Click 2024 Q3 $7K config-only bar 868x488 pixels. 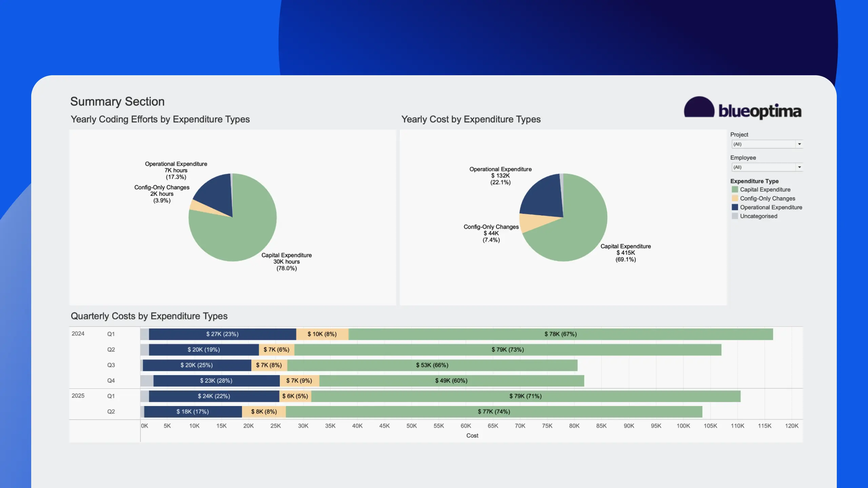[269, 365]
